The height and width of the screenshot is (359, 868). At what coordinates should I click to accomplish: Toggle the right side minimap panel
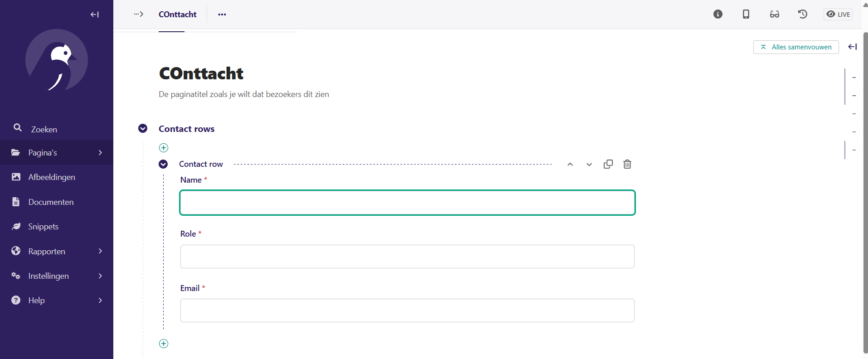click(x=852, y=47)
